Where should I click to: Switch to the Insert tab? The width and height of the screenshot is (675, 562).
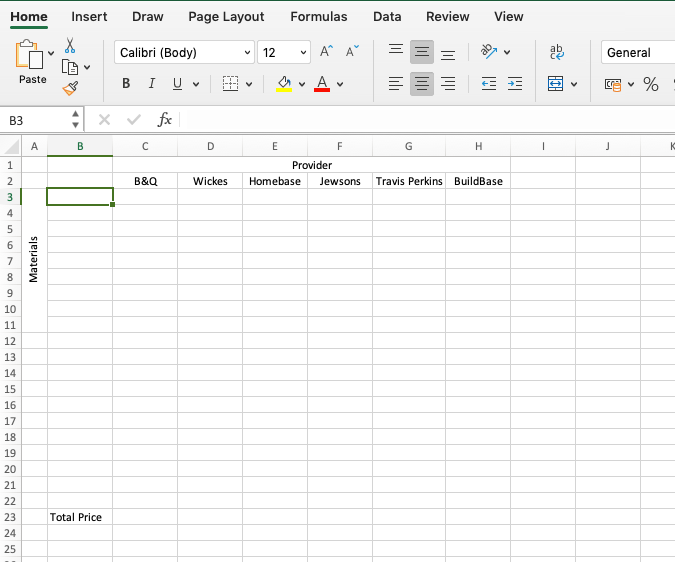click(89, 16)
